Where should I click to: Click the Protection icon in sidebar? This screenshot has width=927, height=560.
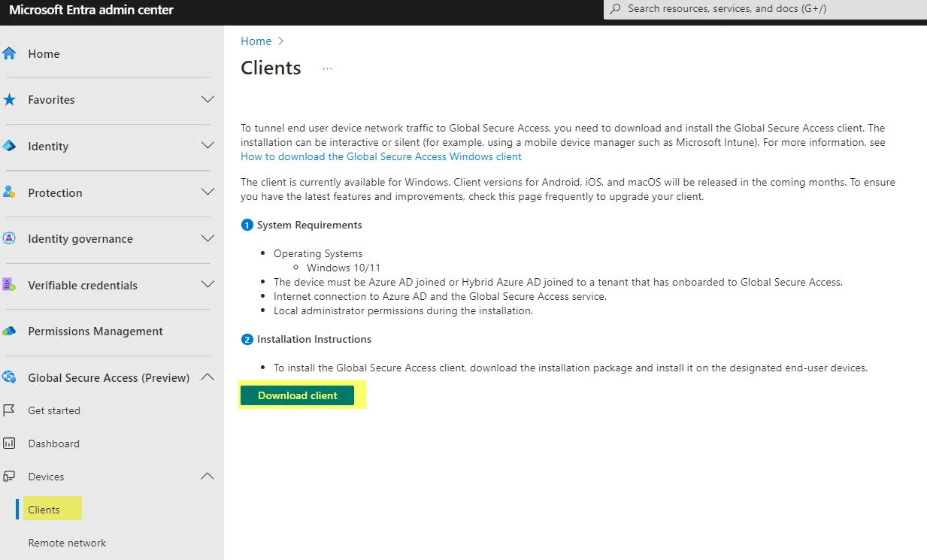(9, 192)
